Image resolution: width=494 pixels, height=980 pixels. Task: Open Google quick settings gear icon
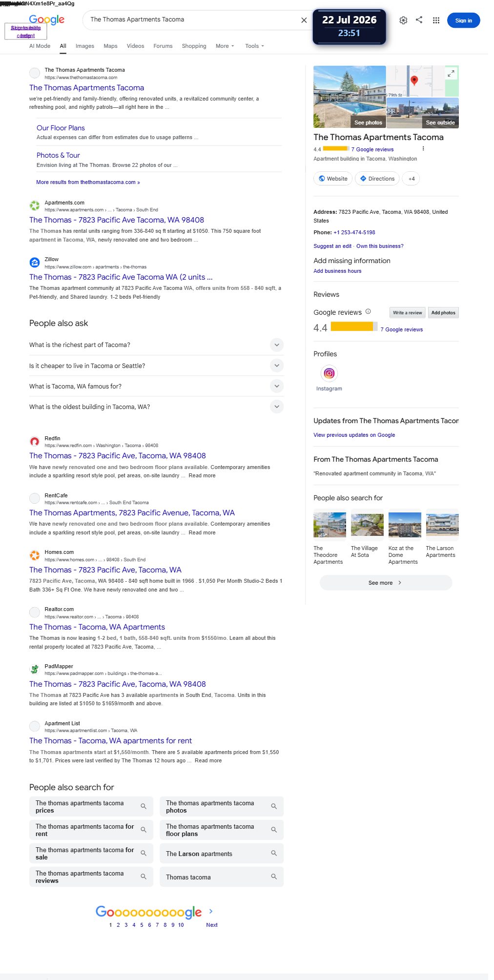(x=403, y=20)
